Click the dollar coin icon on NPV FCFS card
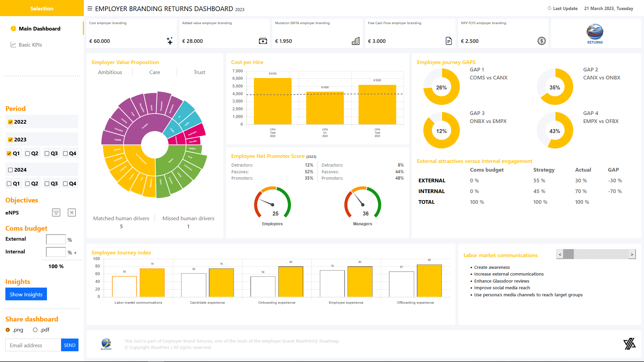The image size is (644, 362). pyautogui.click(x=542, y=41)
